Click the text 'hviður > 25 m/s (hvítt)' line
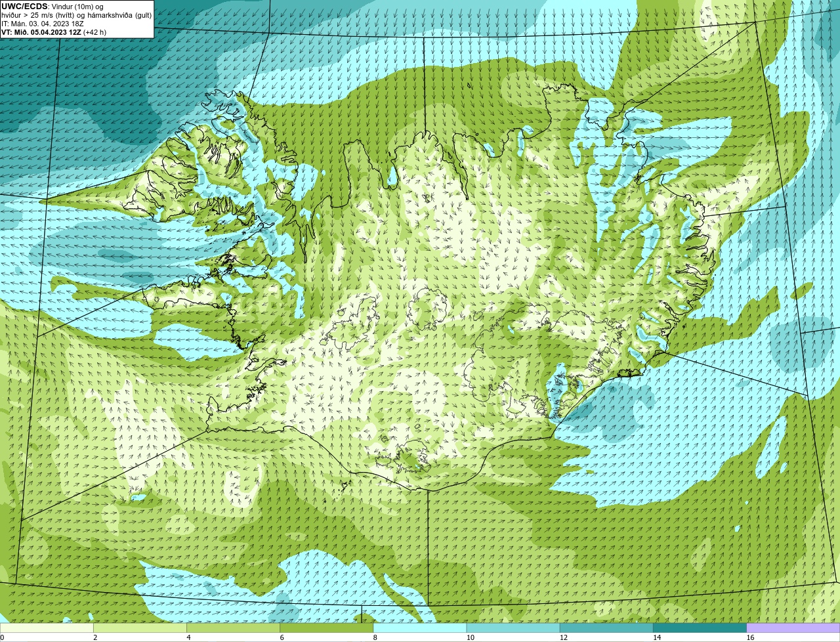Viewport: 840px width, 642px height. (77, 15)
